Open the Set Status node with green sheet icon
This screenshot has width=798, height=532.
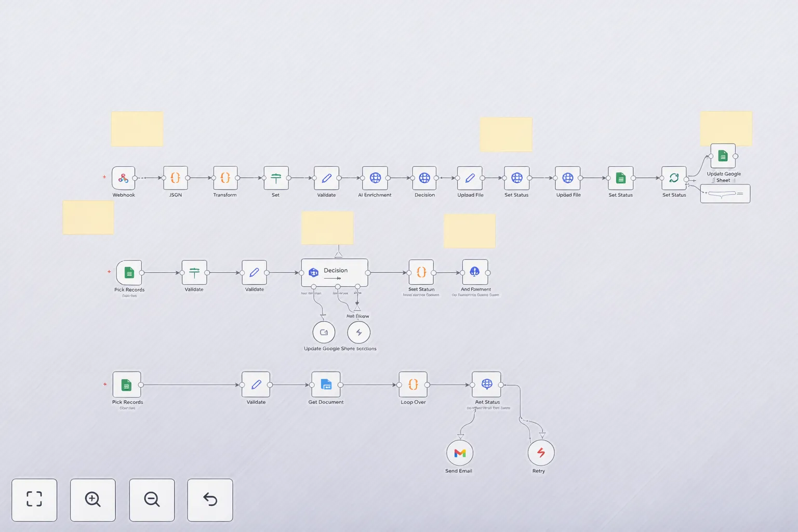[x=621, y=178]
